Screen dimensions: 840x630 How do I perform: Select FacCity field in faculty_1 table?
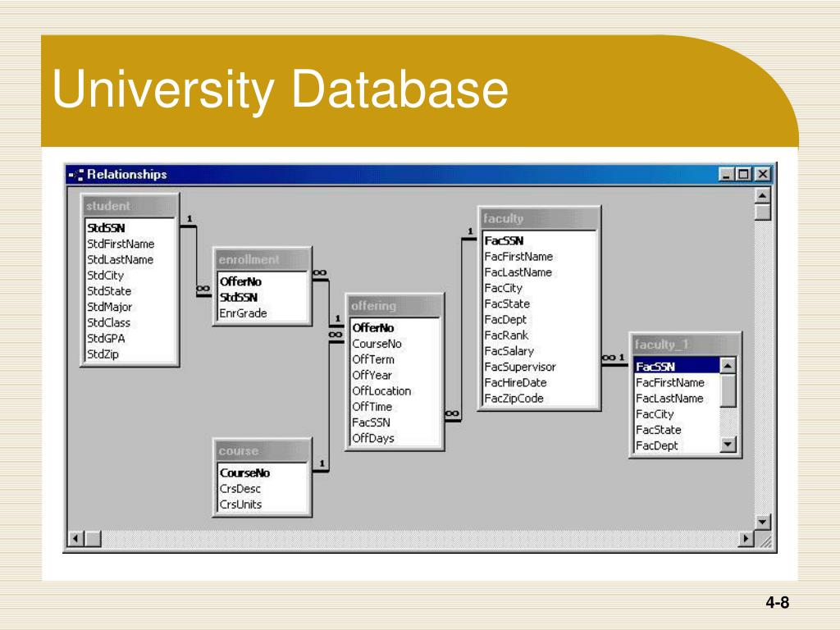pos(655,414)
